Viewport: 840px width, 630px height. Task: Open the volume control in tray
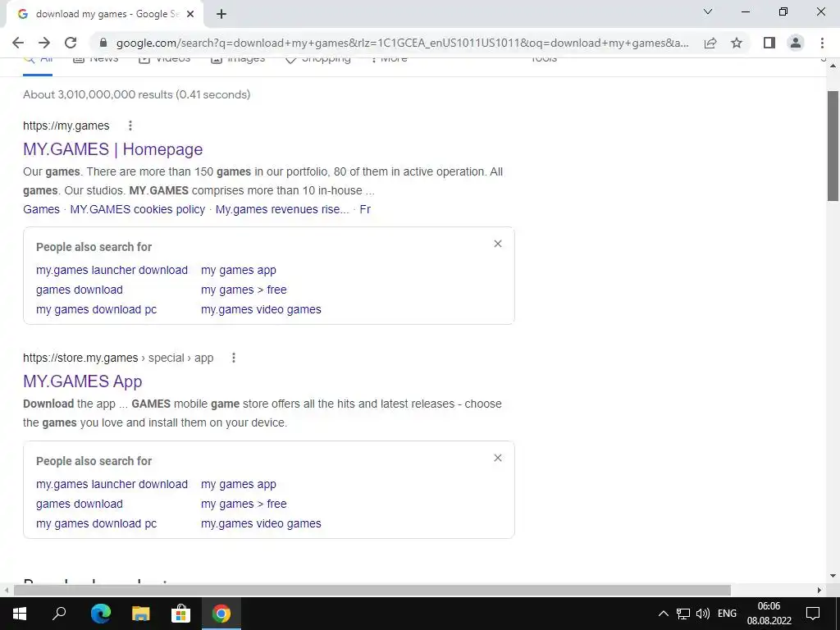[703, 614]
